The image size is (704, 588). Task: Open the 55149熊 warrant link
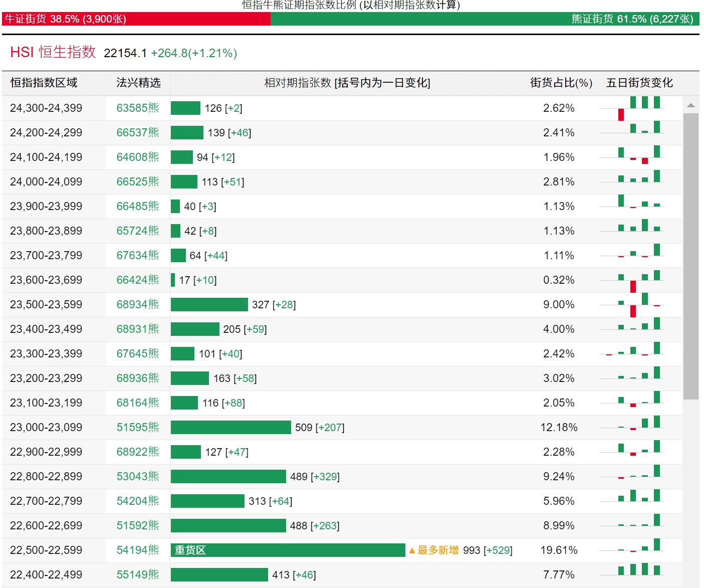click(x=137, y=575)
